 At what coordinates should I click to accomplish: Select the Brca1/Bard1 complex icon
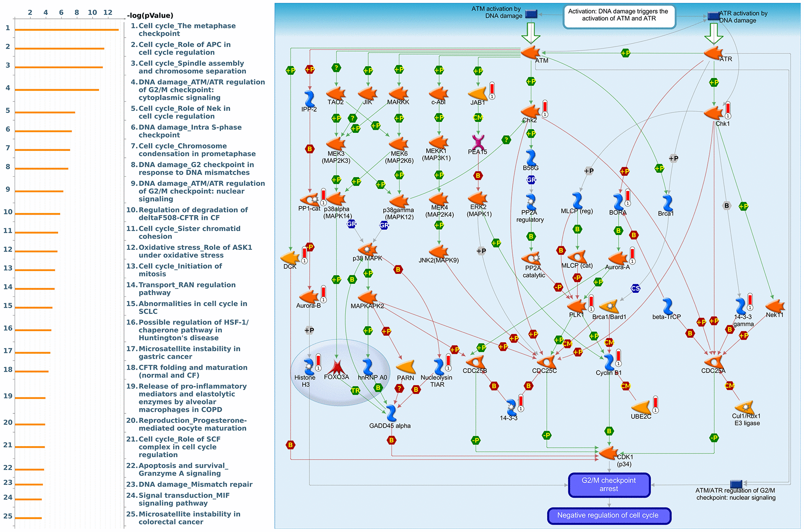coord(609,306)
